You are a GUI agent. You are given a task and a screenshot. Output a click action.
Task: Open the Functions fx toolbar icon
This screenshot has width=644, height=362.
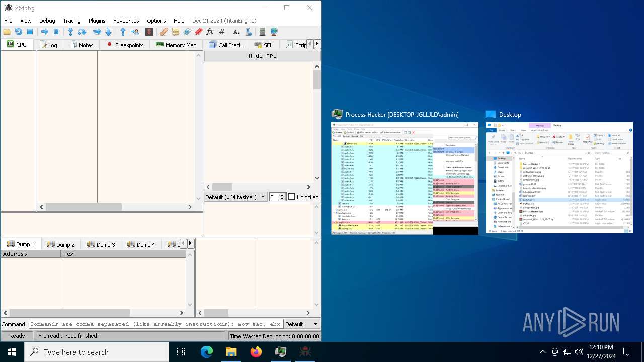(210, 32)
